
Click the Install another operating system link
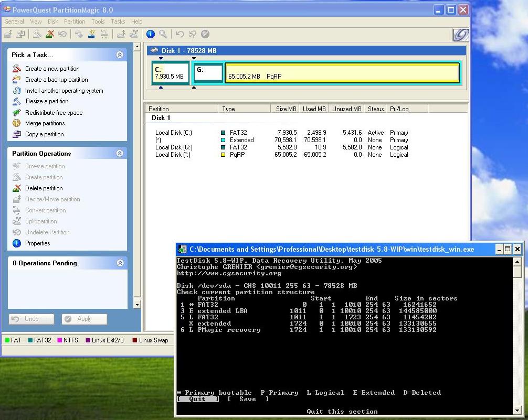point(64,91)
